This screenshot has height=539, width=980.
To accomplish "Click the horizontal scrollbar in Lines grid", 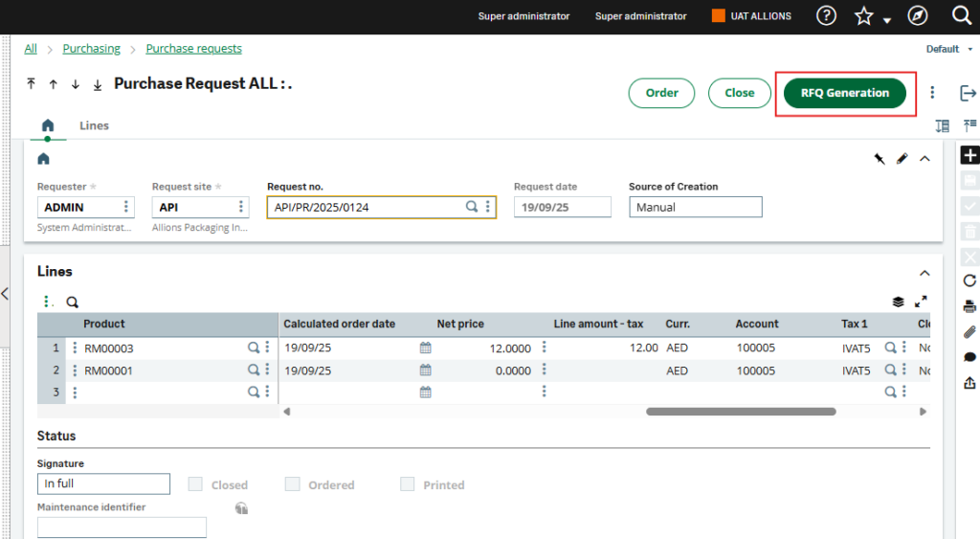I will [741, 412].
